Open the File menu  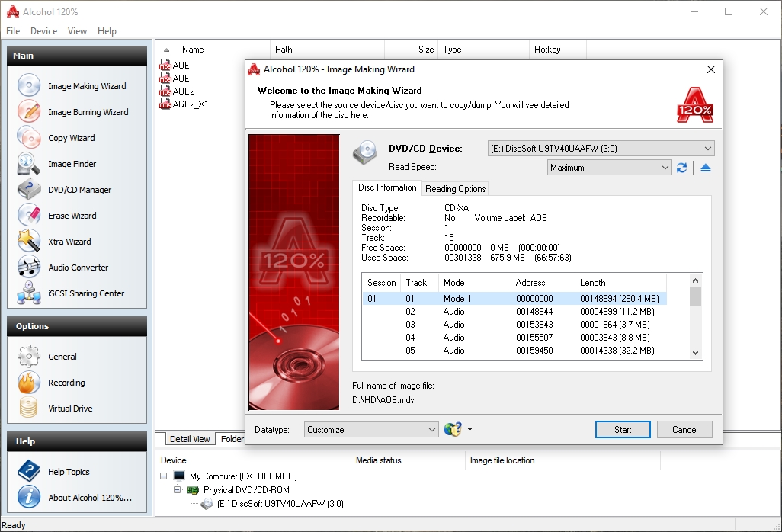tap(13, 31)
